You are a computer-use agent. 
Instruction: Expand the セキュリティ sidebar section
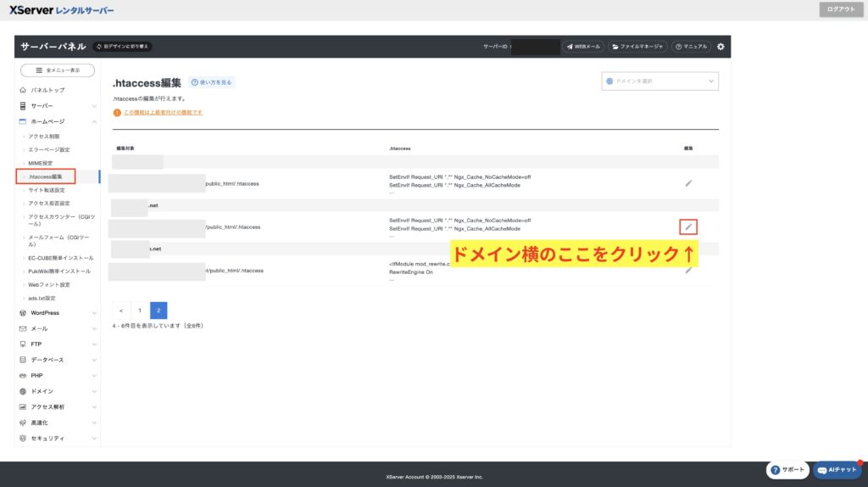point(58,438)
